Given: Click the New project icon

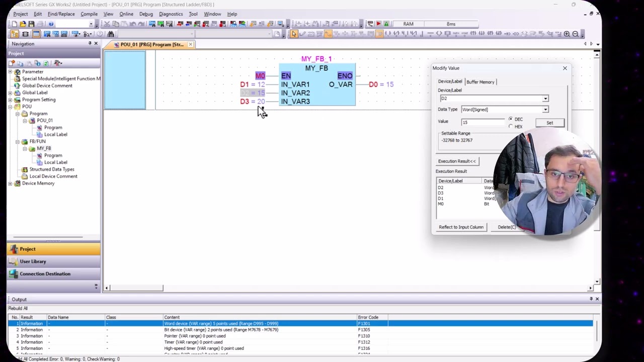Looking at the screenshot, I should [14, 24].
